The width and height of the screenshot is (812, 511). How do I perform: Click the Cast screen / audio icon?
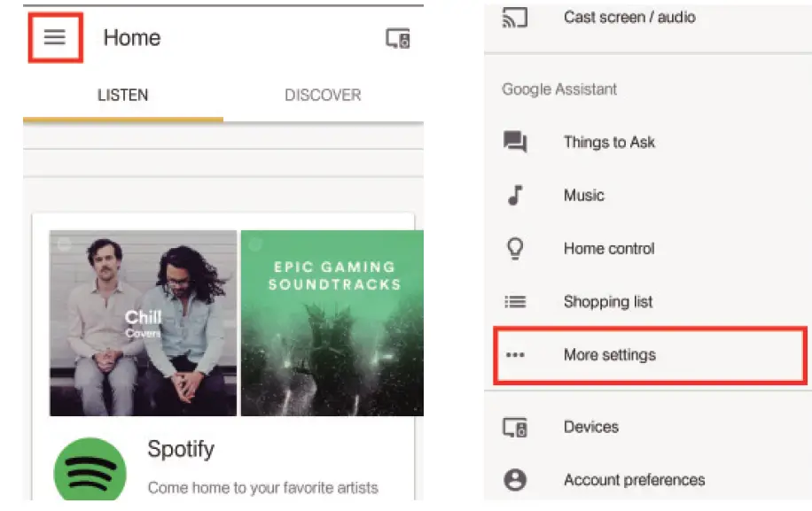click(515, 18)
